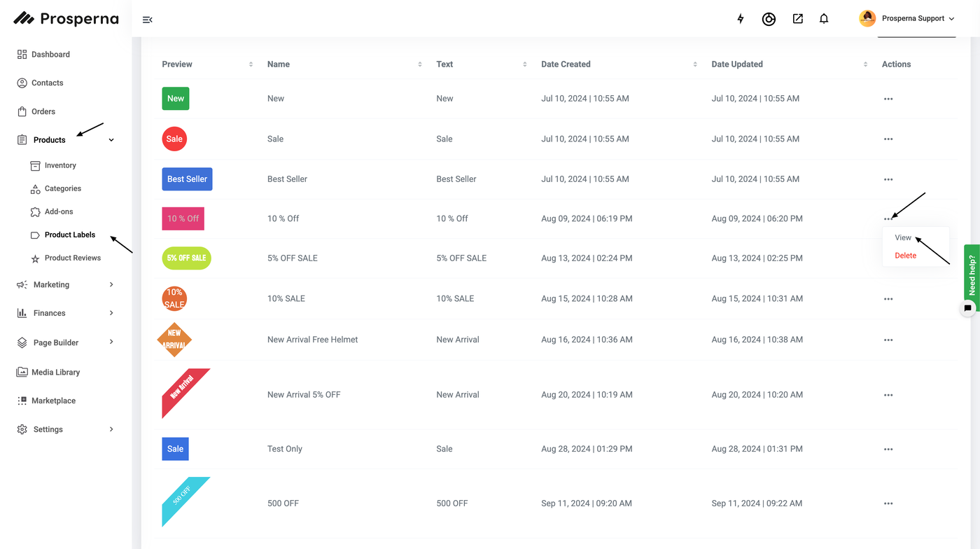This screenshot has height=549, width=980.
Task: Open actions menu for Best Seller label
Action: 888,179
